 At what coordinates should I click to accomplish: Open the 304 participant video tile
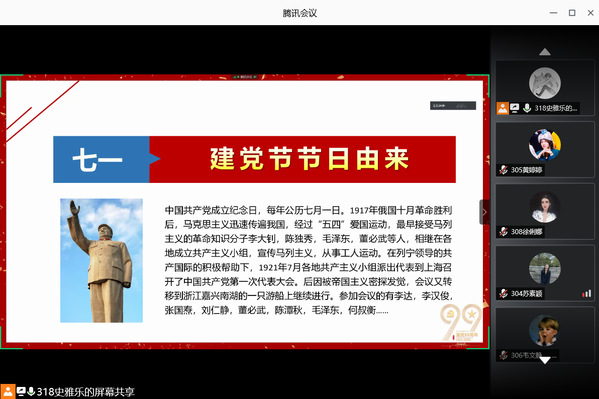click(x=545, y=274)
